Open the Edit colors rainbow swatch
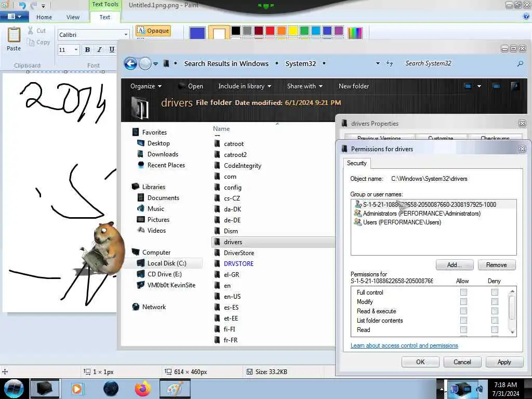The width and height of the screenshot is (532, 399). tap(355, 33)
